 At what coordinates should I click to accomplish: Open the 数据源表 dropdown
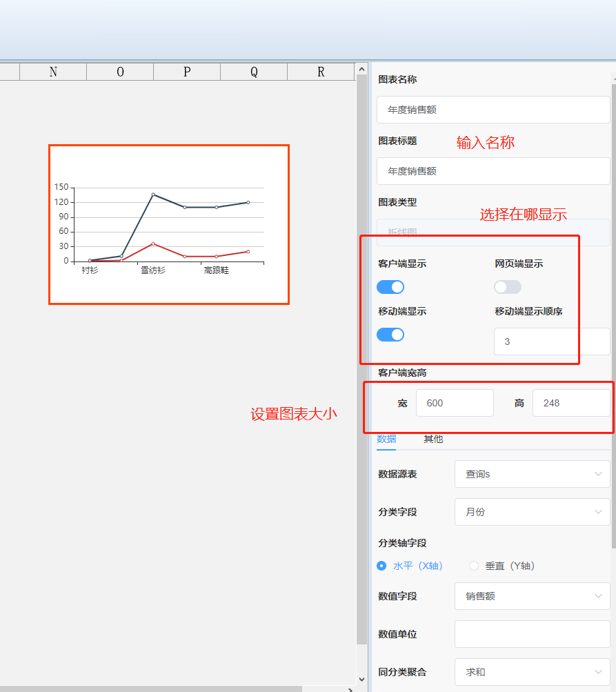coord(532,474)
